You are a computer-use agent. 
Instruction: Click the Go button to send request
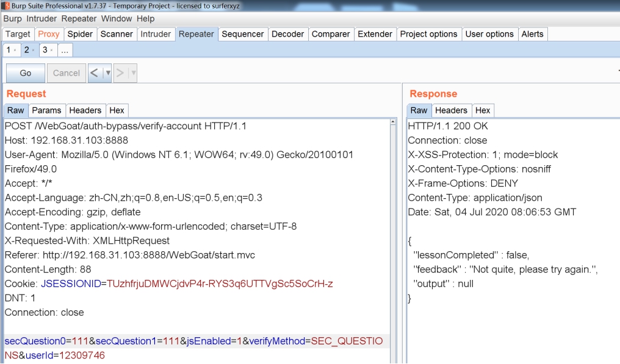point(26,73)
